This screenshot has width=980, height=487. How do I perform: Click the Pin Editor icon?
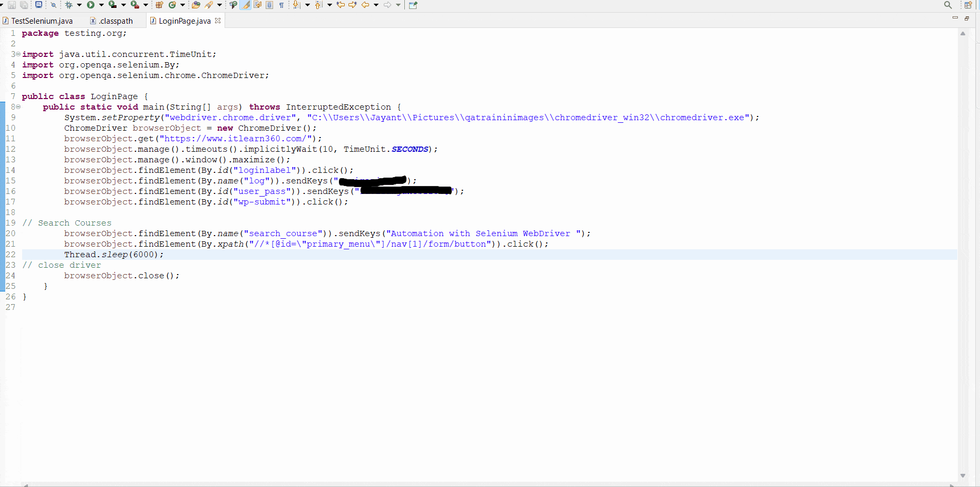point(413,5)
